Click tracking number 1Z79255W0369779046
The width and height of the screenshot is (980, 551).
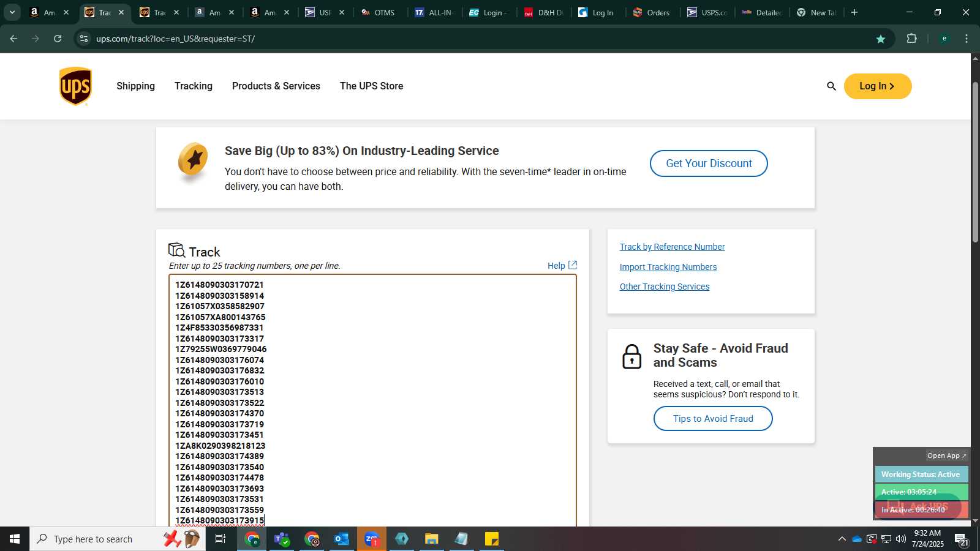coord(221,349)
